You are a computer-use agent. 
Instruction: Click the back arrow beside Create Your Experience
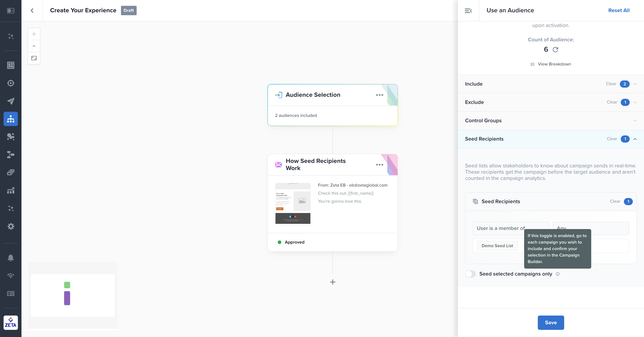pos(32,11)
